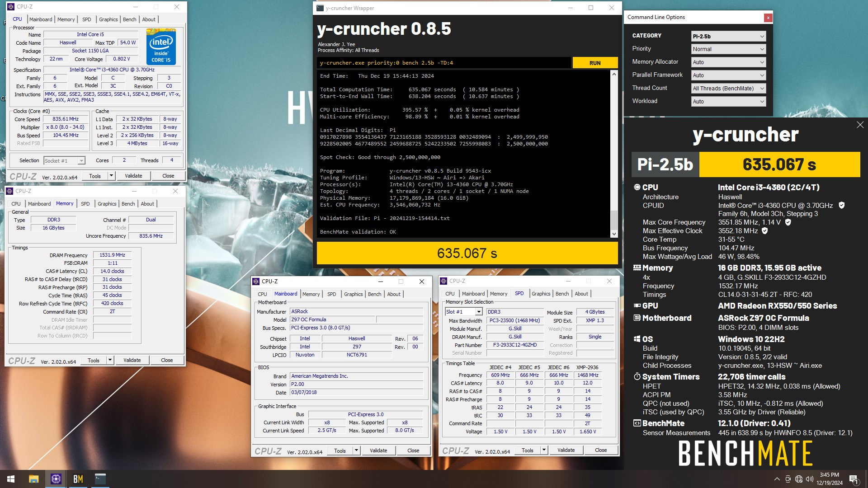Click the console scrollbar down arrow
The width and height of the screenshot is (868, 488).
(x=614, y=234)
